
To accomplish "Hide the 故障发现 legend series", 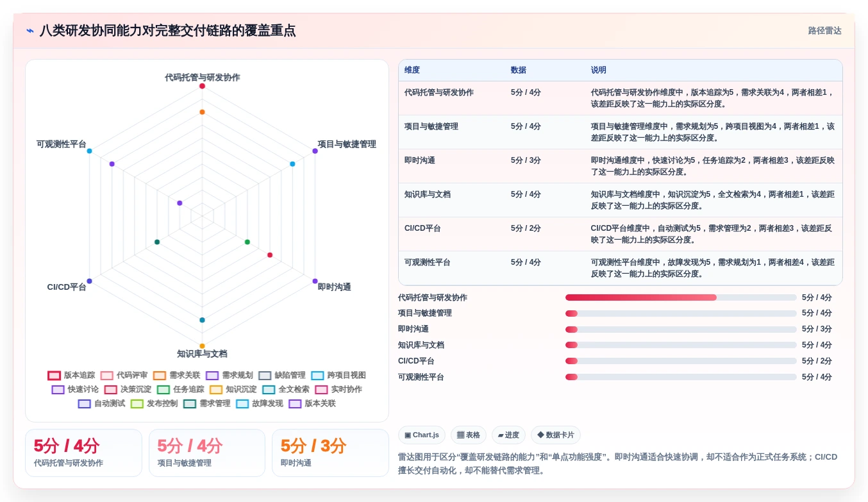I will coord(260,404).
